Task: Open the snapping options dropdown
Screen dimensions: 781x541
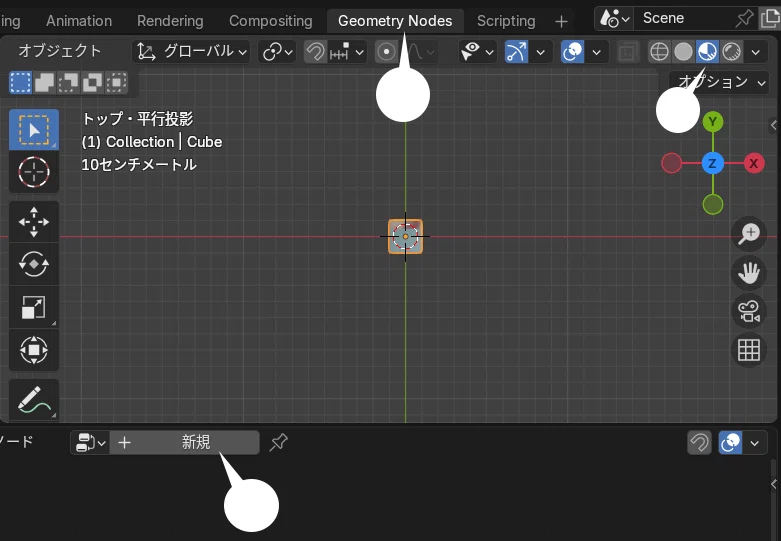Action: [347, 51]
